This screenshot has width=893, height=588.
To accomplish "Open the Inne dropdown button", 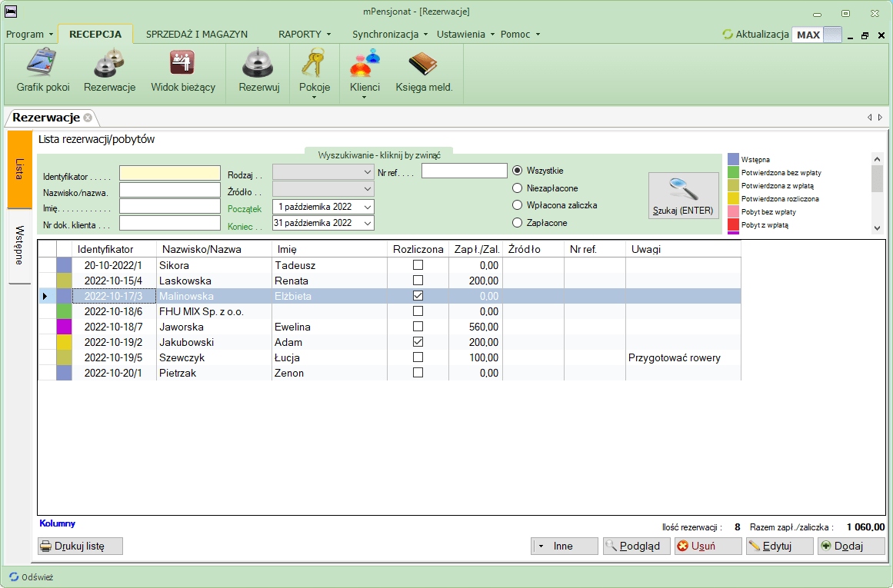I will pos(564,546).
